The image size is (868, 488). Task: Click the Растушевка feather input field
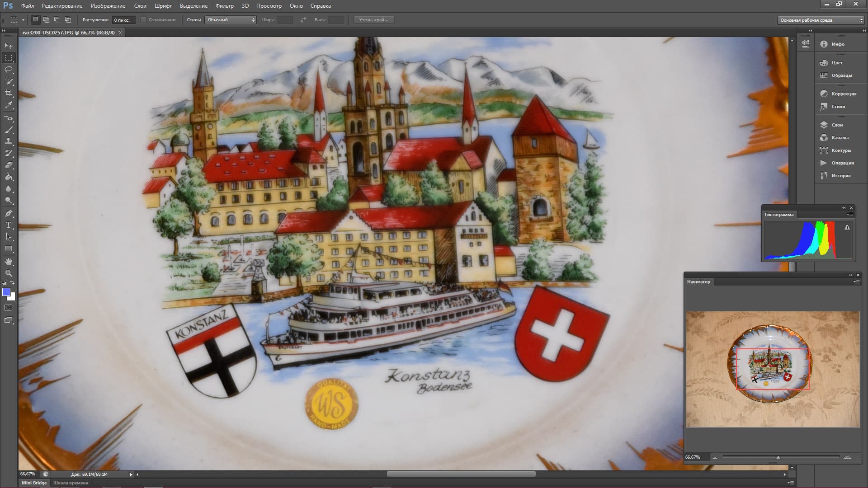[123, 20]
